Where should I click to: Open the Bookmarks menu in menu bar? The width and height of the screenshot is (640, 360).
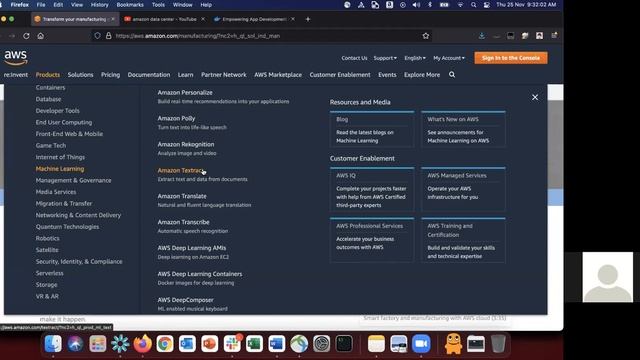(x=130, y=5)
